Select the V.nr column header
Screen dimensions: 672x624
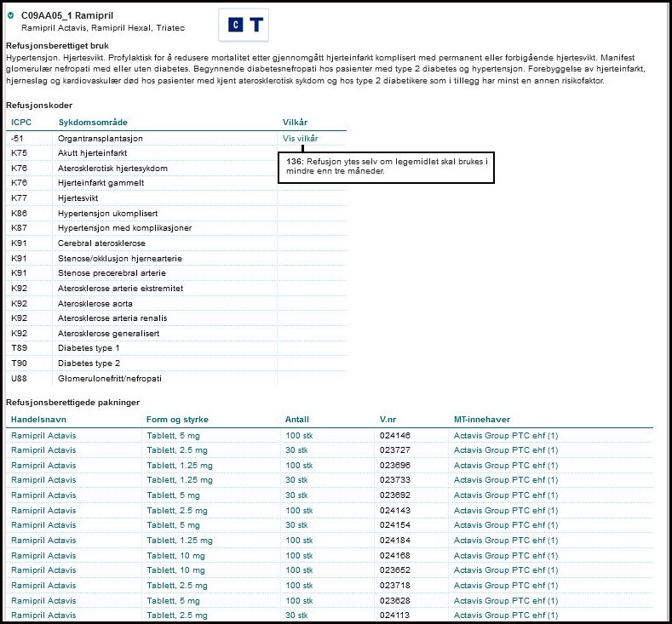[390, 420]
